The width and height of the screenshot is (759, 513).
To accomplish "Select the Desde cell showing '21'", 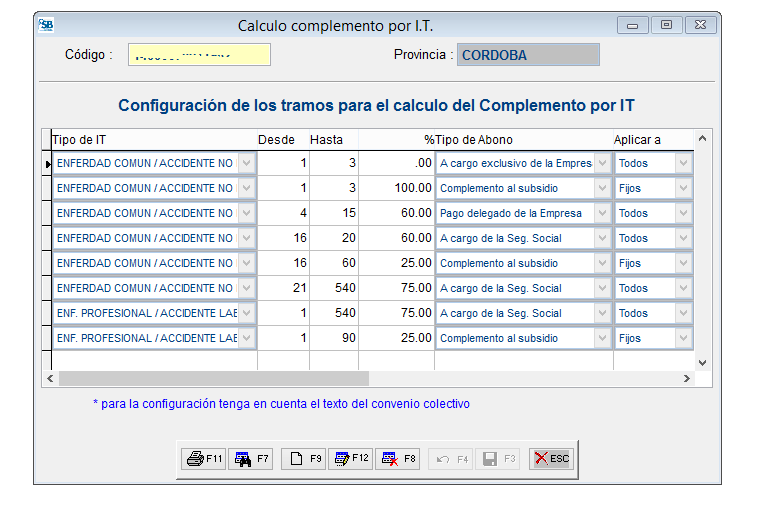I will pos(283,288).
